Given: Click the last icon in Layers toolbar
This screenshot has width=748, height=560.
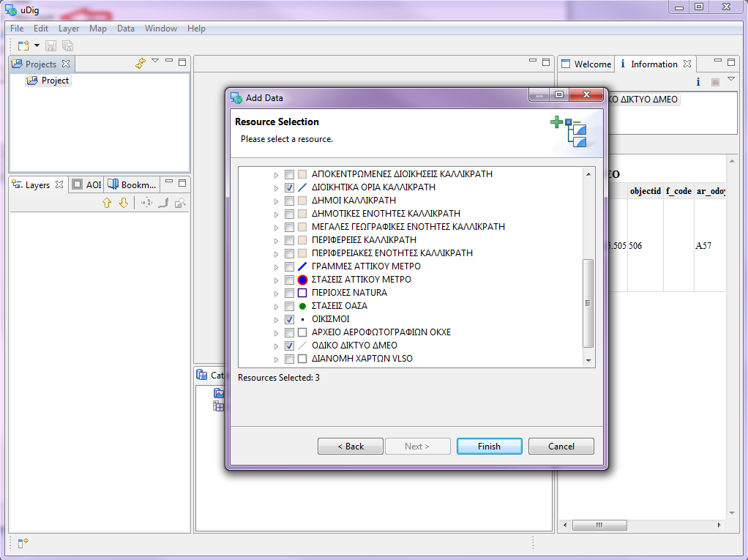Looking at the screenshot, I should (180, 204).
